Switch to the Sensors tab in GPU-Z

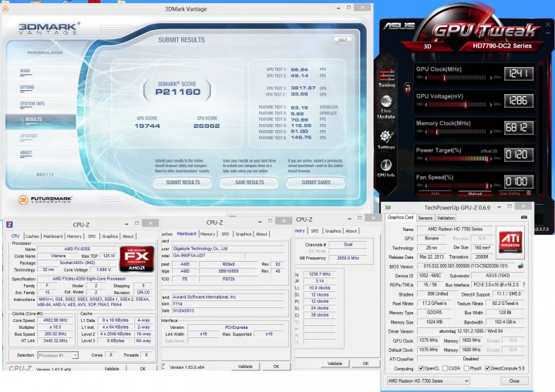pyautogui.click(x=425, y=218)
